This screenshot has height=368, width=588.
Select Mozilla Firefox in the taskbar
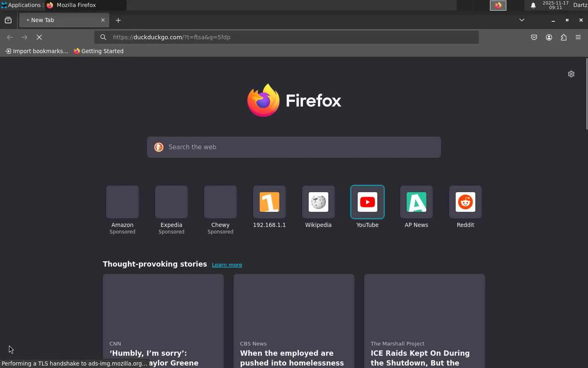(86, 5)
